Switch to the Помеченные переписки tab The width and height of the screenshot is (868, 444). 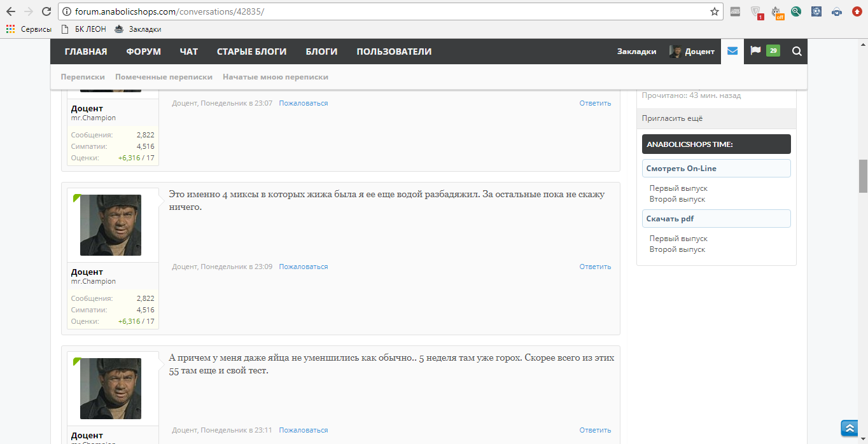point(164,77)
